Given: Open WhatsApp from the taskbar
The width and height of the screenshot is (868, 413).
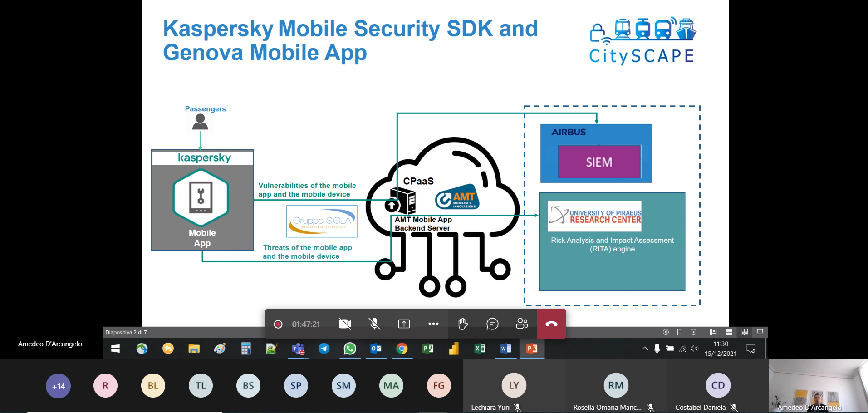Looking at the screenshot, I should 350,349.
